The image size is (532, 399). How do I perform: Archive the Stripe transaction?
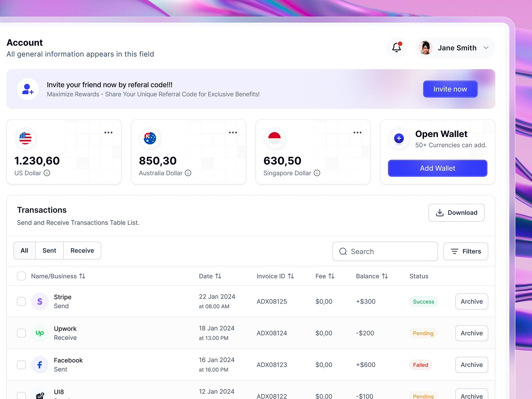click(x=471, y=302)
